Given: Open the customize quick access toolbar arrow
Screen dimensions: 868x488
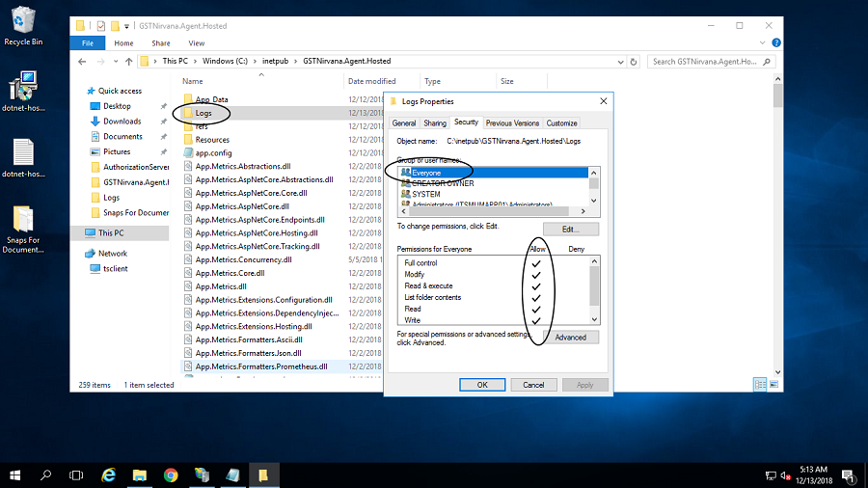Looking at the screenshot, I should tap(126, 26).
